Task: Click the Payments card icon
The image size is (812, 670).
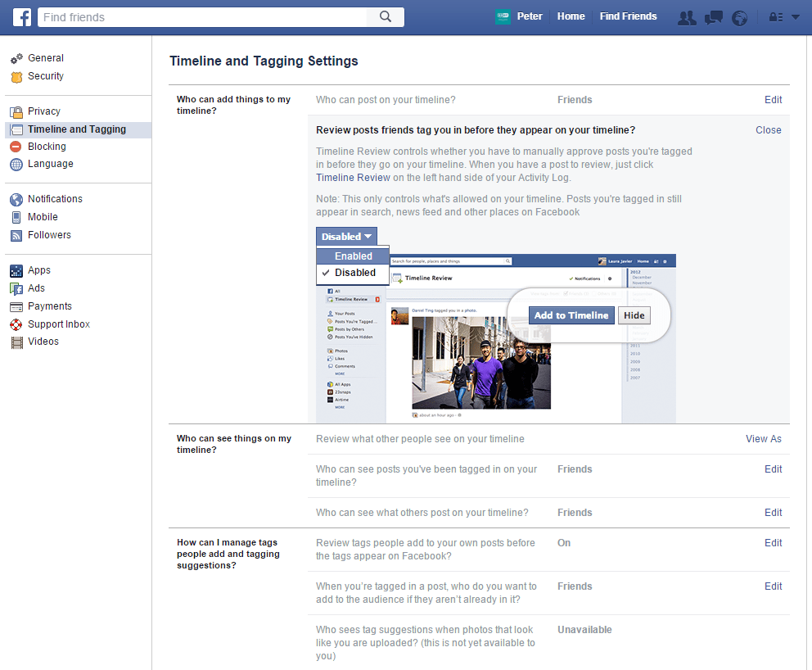Action: (16, 307)
